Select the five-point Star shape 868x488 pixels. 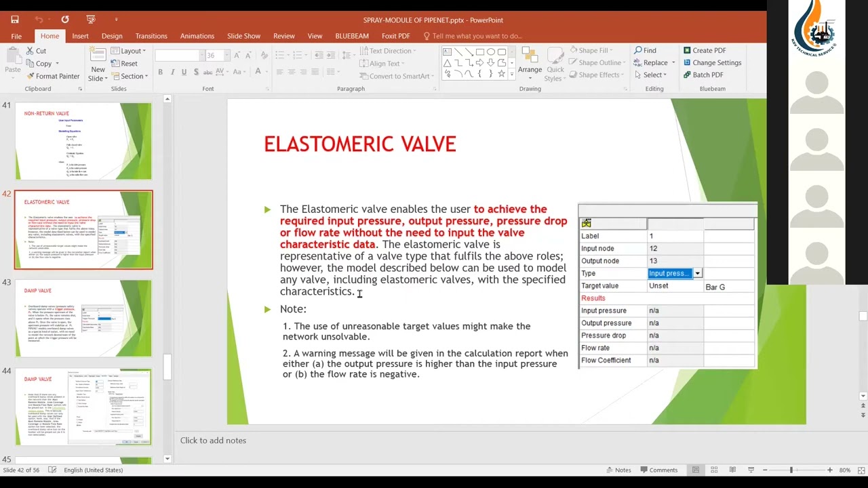point(502,74)
